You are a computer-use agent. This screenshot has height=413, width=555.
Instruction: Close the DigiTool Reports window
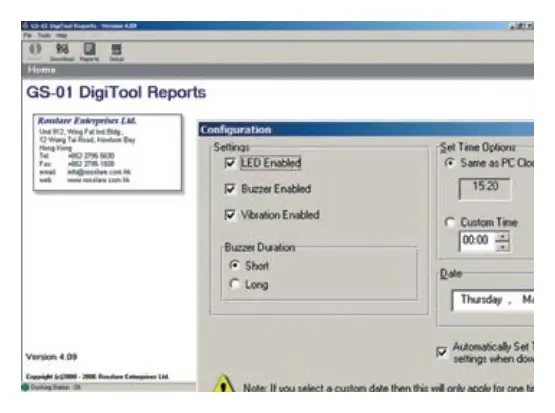click(530, 26)
